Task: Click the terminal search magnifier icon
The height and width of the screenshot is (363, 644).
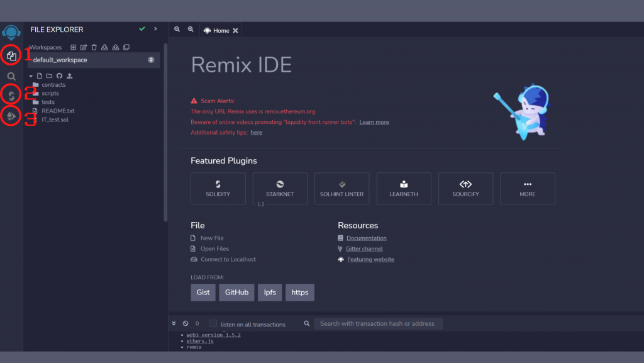Action: [x=306, y=323]
